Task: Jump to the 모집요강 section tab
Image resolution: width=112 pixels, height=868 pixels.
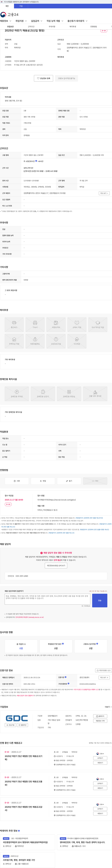Action: (10, 27)
